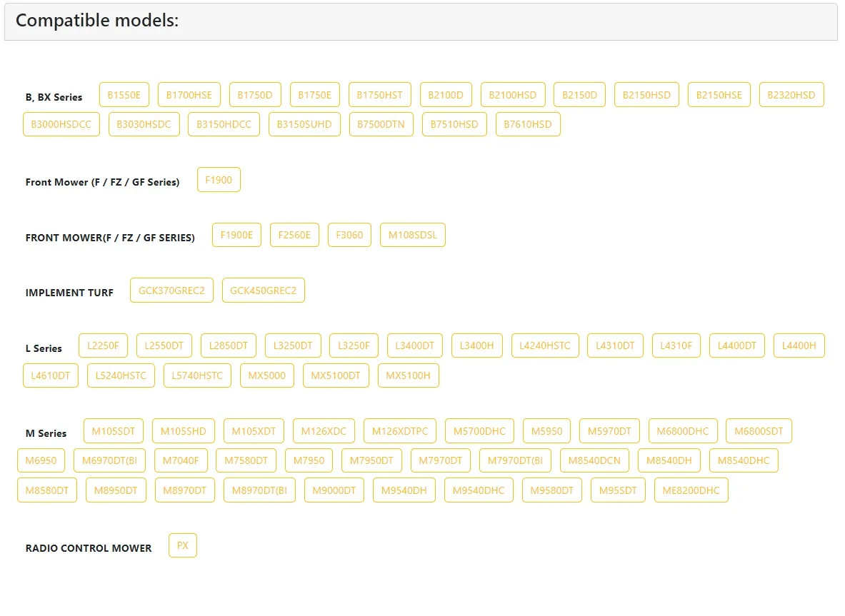Viewport: 845px width, 616px height.
Task: Click the F1900 front mower tag
Action: click(x=219, y=180)
